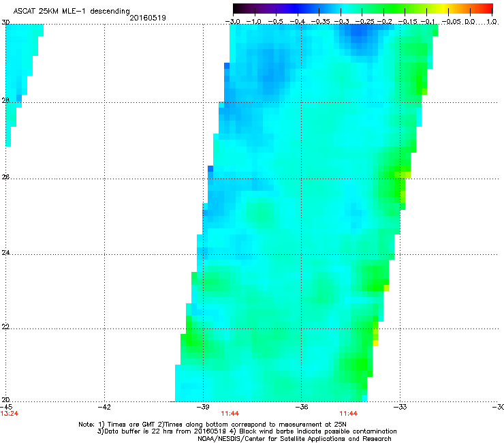Select the '-0.25' color scale label
Screen dimensions: 504x443
[364, 22]
